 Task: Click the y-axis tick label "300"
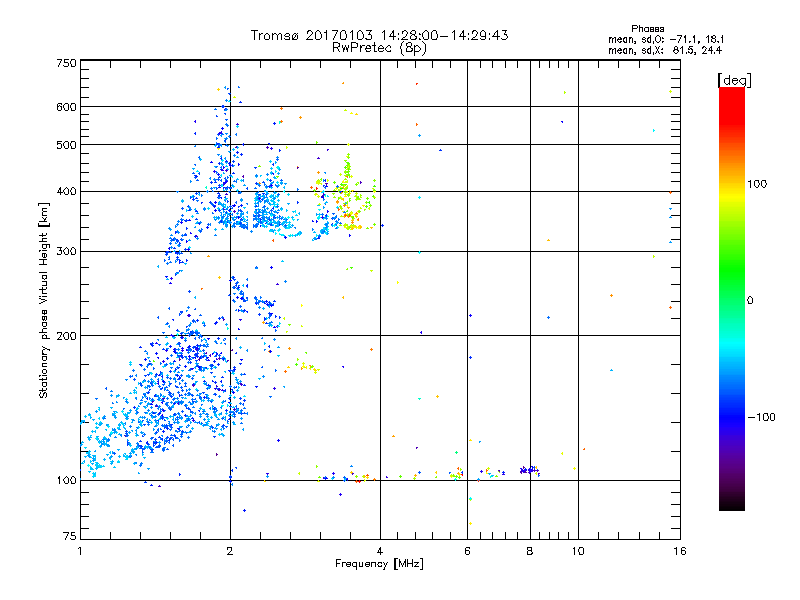tap(66, 252)
